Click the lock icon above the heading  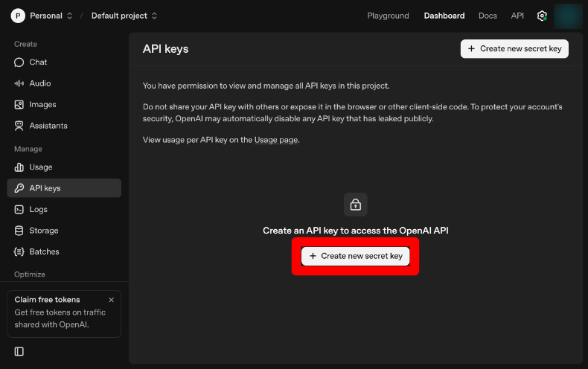pos(356,205)
